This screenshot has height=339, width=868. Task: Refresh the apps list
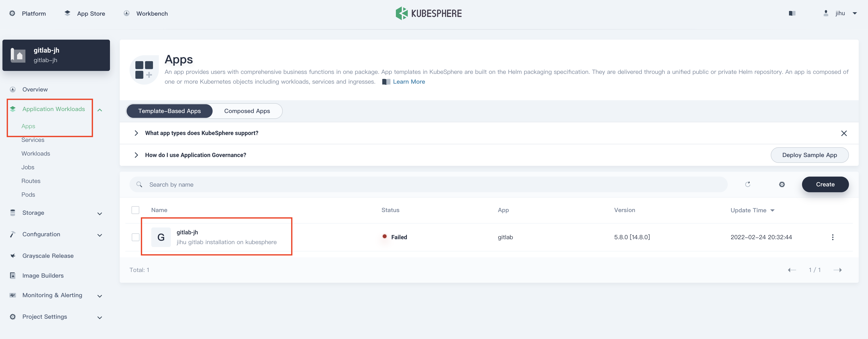tap(748, 184)
